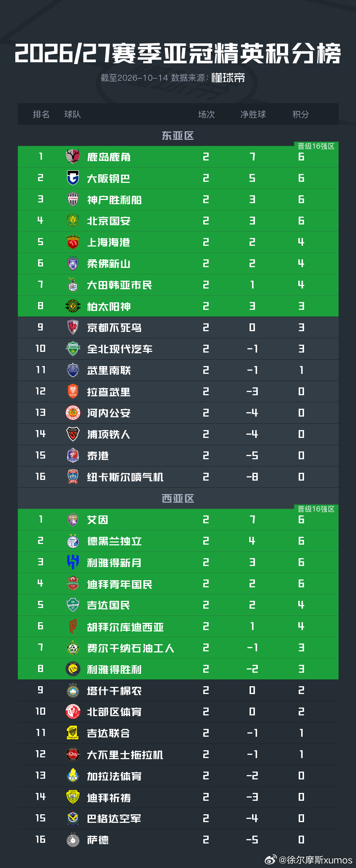
Task: Click the Al Sadd (萨德) team logo
Action: click(x=73, y=840)
